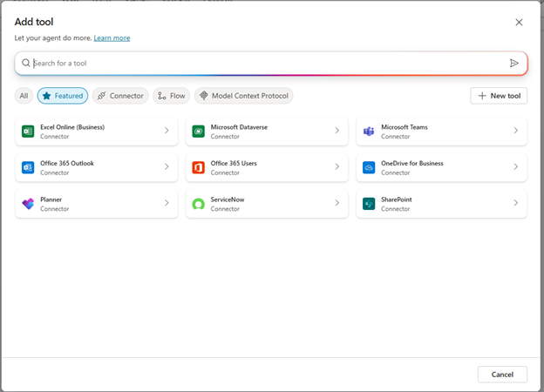Click the Microsoft Dataverse title text
Viewport: 544px width, 392px height.
(239, 127)
